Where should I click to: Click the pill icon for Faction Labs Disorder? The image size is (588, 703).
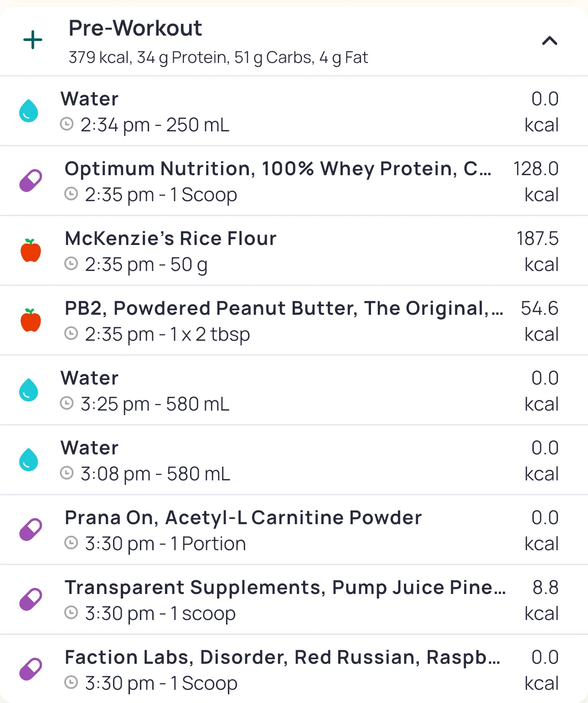[x=31, y=669]
